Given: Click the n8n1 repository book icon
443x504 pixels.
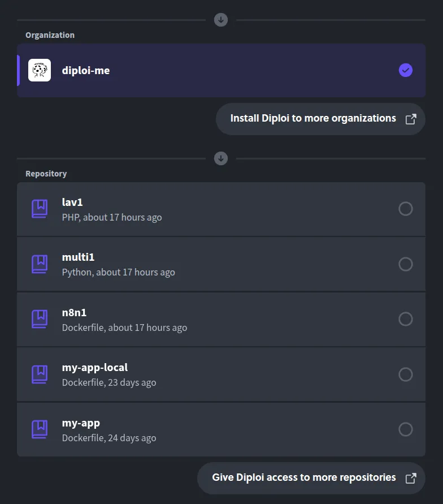Looking at the screenshot, I should (40, 319).
